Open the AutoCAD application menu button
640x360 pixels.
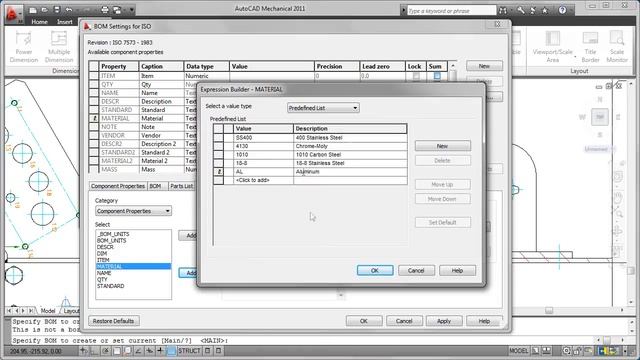tap(13, 14)
